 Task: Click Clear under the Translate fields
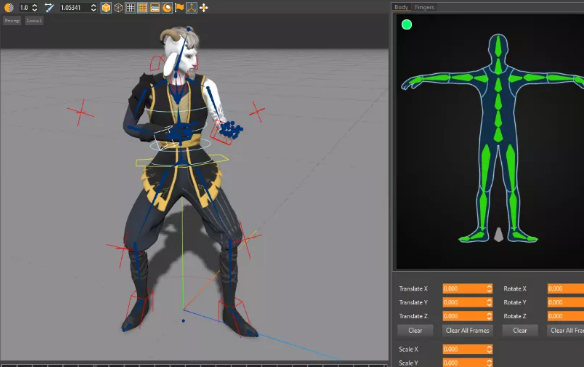click(415, 330)
